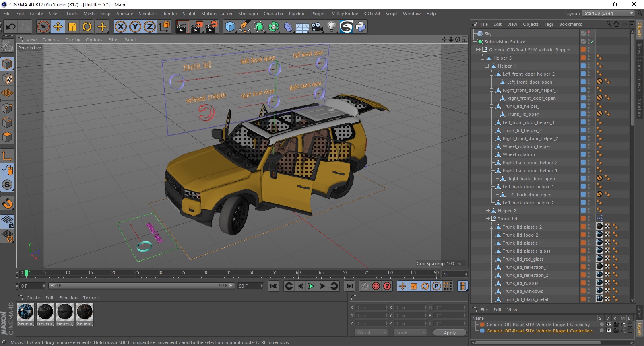Go to start of animation
Viewport: 644px width, 346px height.
pyautogui.click(x=274, y=286)
